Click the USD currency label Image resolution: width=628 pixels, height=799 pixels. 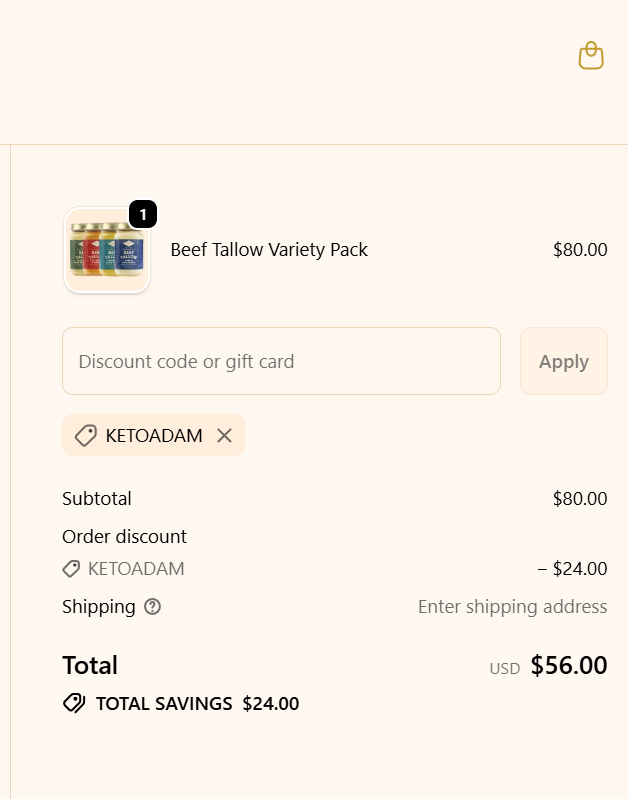click(x=504, y=668)
